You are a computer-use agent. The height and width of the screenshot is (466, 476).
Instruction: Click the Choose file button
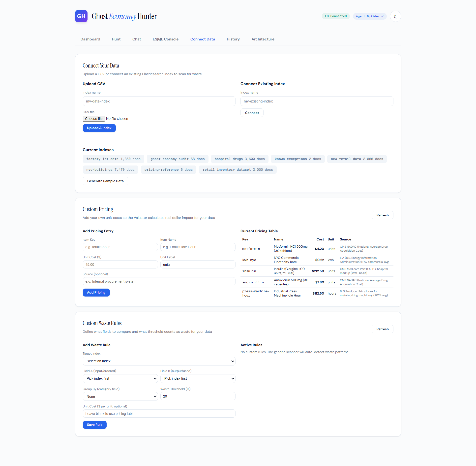94,119
